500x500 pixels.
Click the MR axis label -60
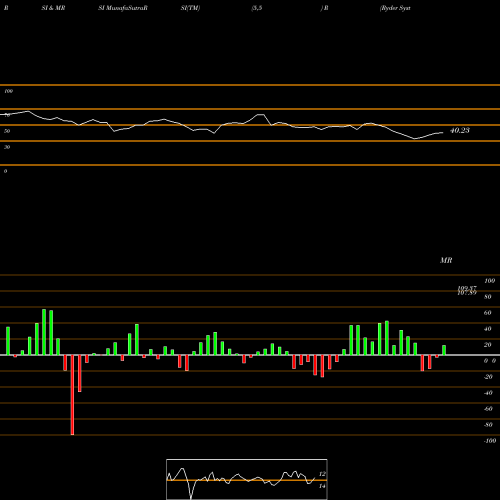(x=488, y=409)
